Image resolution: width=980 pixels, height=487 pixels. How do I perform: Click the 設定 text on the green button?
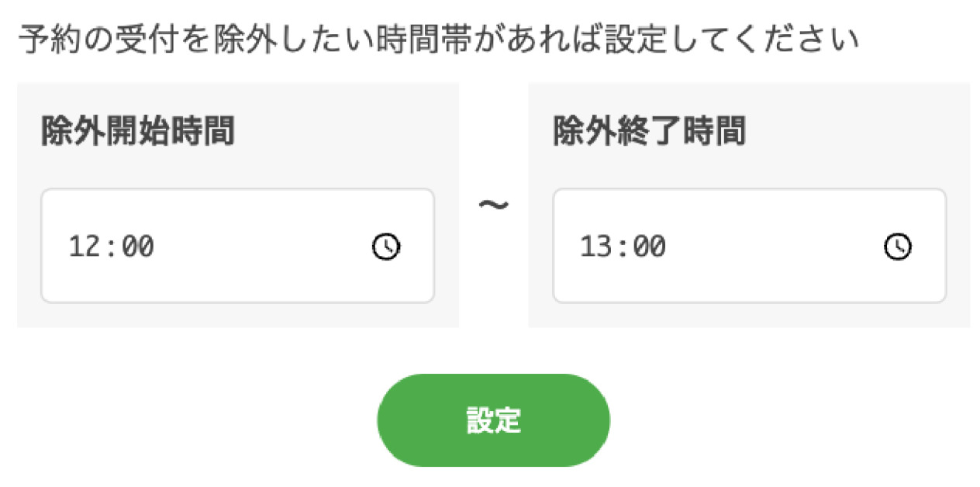point(493,420)
